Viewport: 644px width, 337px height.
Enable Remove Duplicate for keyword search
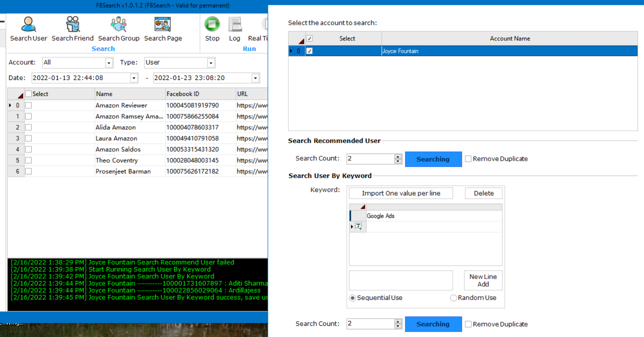(468, 324)
